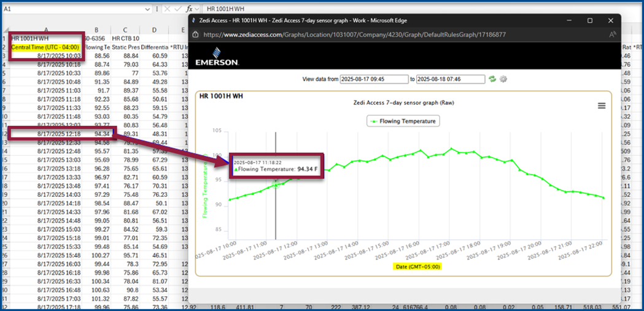
Task: Select differential value 53.76
Action: [x=154, y=73]
